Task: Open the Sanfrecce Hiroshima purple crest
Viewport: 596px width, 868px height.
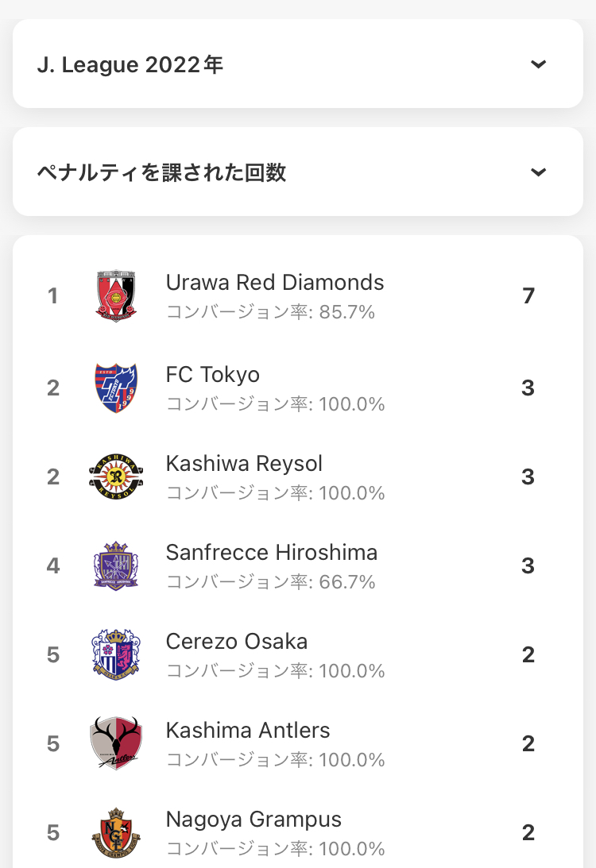Action: click(x=116, y=565)
